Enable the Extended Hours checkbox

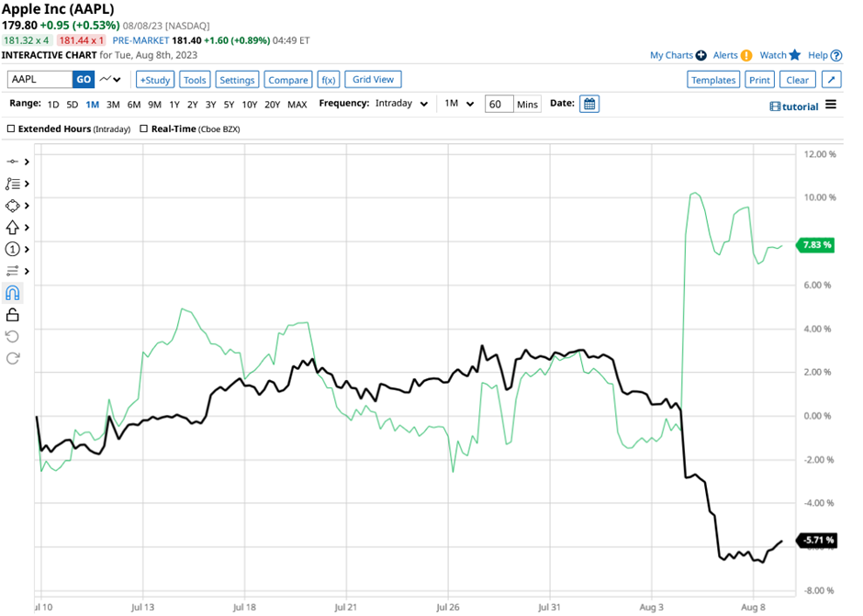(x=11, y=129)
